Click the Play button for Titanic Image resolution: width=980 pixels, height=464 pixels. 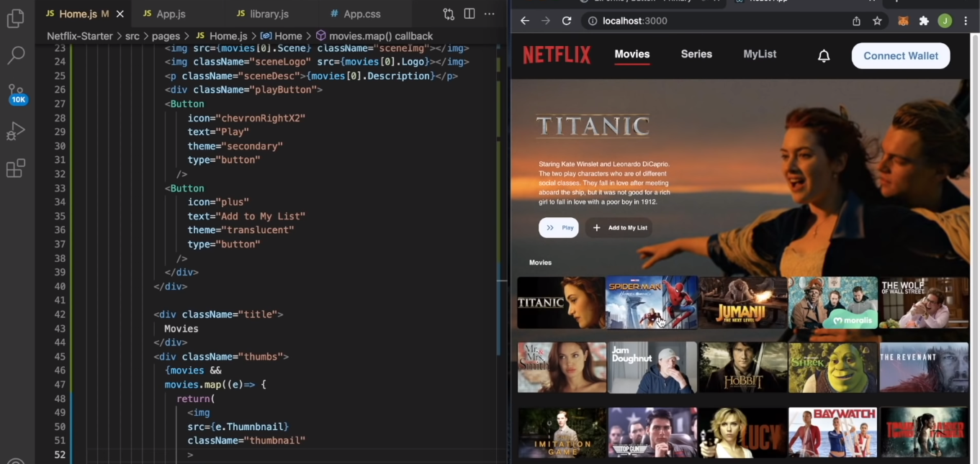coord(559,227)
